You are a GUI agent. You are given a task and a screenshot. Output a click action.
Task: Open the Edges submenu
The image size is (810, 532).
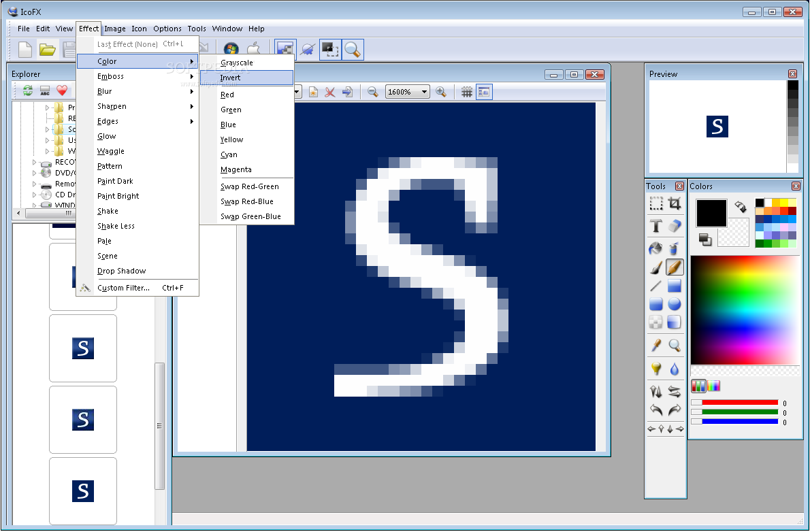138,121
